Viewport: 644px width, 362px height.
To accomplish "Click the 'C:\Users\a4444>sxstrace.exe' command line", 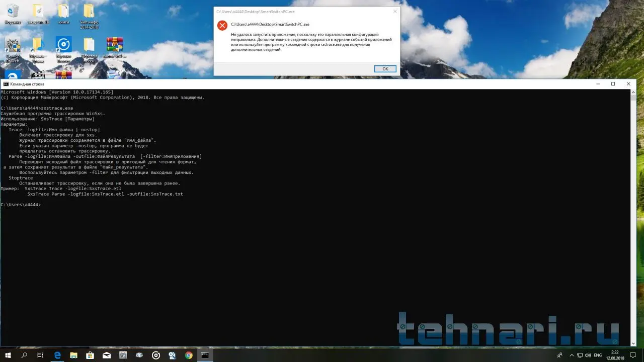I will pos(37,108).
